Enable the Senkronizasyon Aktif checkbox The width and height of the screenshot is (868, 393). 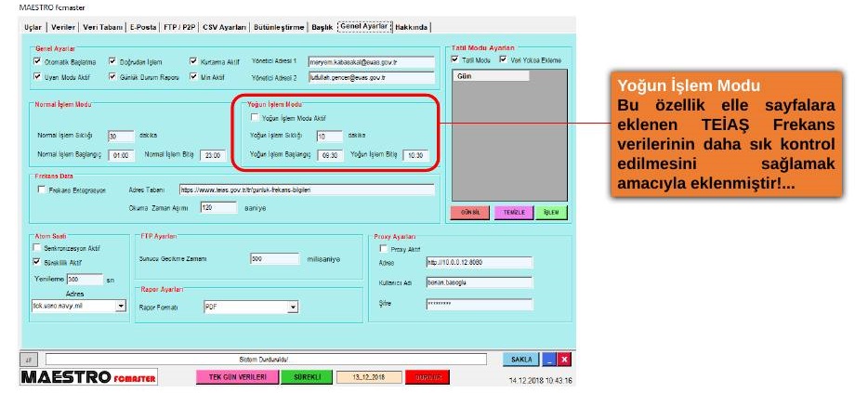(38, 248)
